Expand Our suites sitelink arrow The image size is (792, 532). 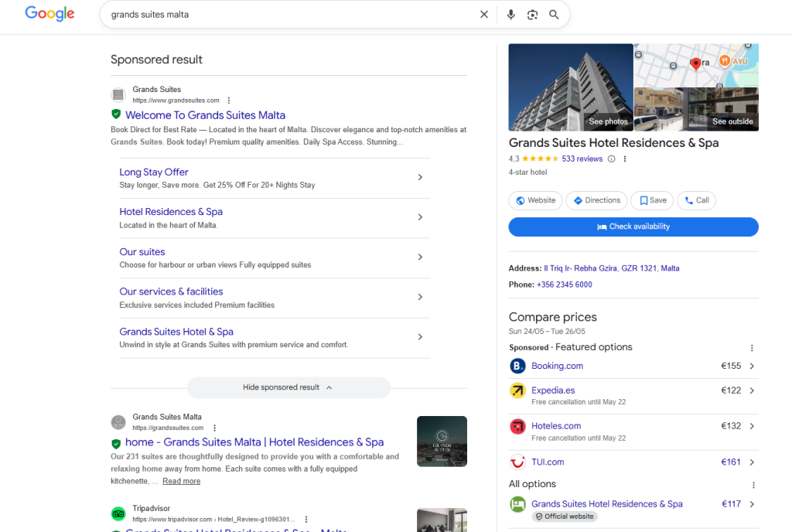[x=420, y=257]
